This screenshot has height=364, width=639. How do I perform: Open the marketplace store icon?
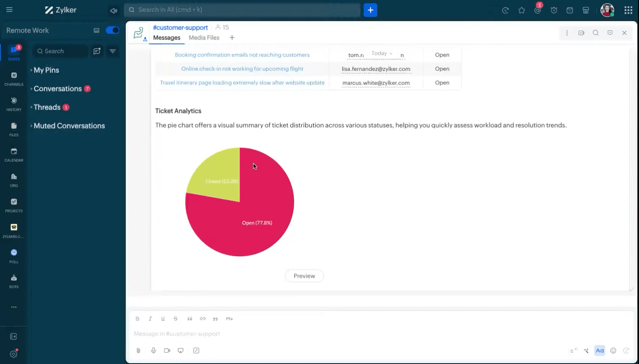pos(586,11)
